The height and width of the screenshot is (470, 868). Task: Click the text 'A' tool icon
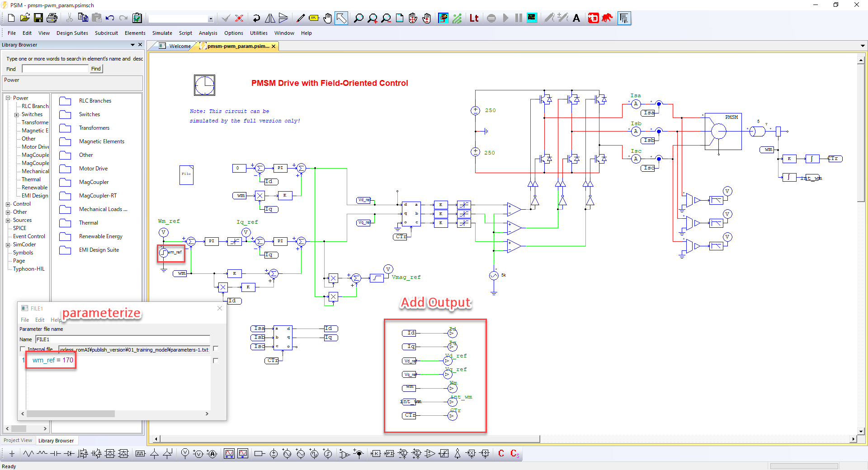576,18
